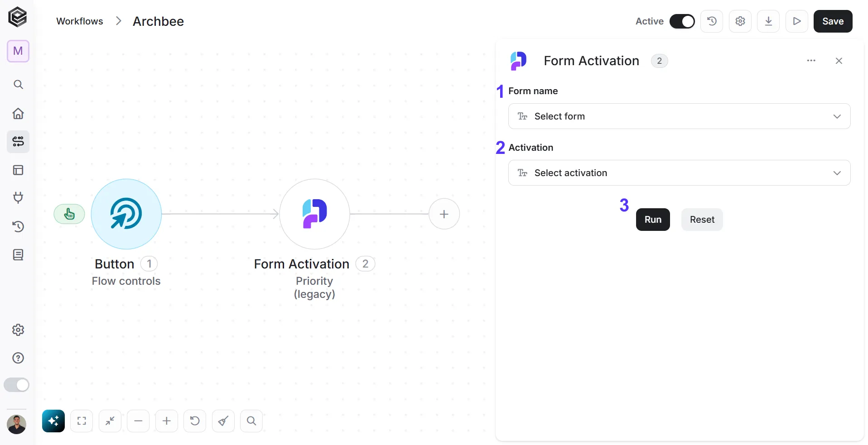The height and width of the screenshot is (445, 868).
Task: Toggle the workflow Active switch
Action: (x=682, y=21)
